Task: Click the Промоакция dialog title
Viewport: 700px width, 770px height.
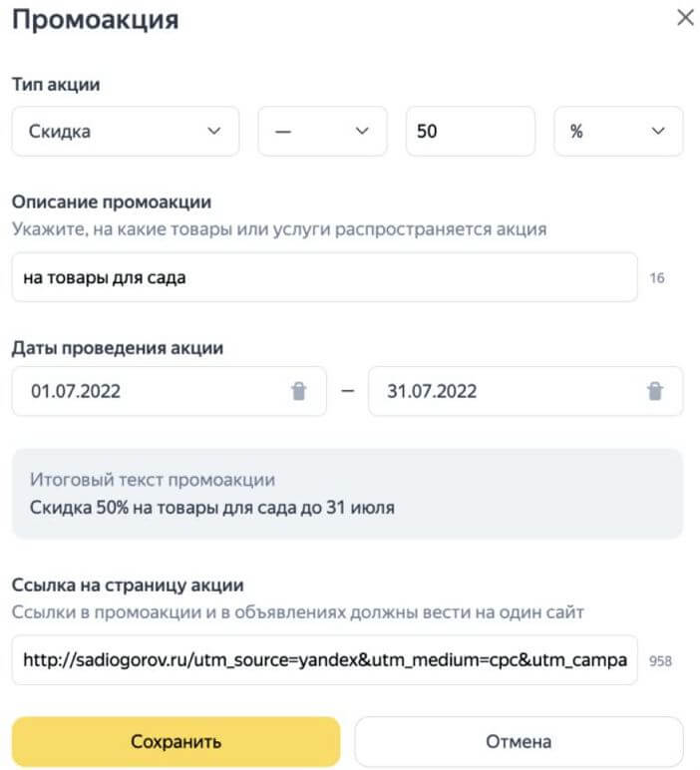Action: click(x=96, y=20)
